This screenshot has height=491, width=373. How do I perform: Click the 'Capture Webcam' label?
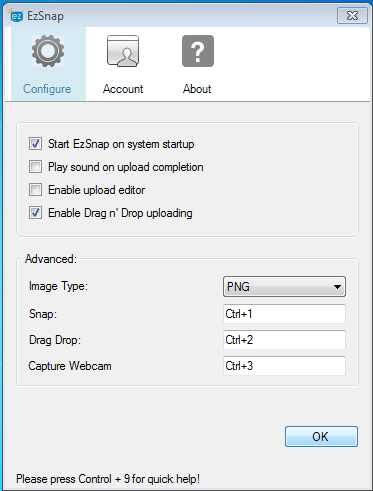coord(70,366)
